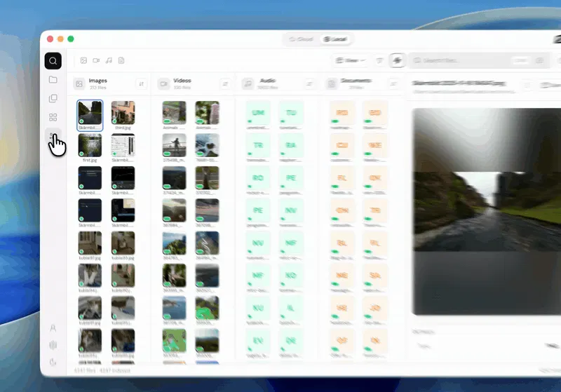Filter by audio using the toolbar music note icon

pos(109,60)
